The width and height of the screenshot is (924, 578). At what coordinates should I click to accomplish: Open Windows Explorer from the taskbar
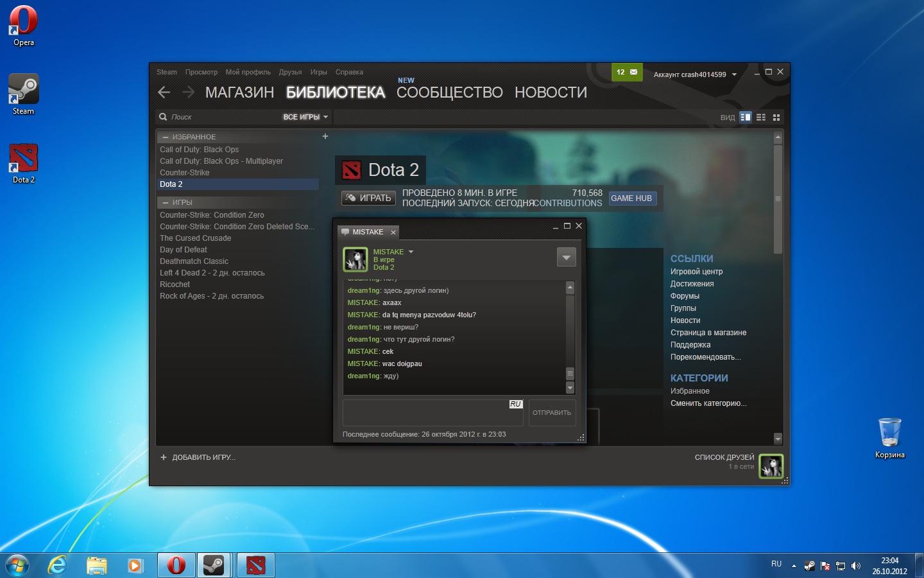coord(96,565)
